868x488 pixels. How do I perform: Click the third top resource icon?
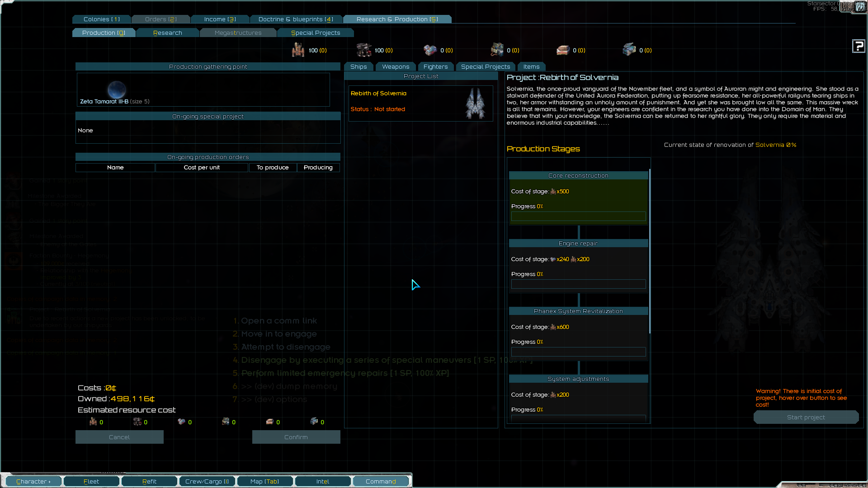[430, 50]
